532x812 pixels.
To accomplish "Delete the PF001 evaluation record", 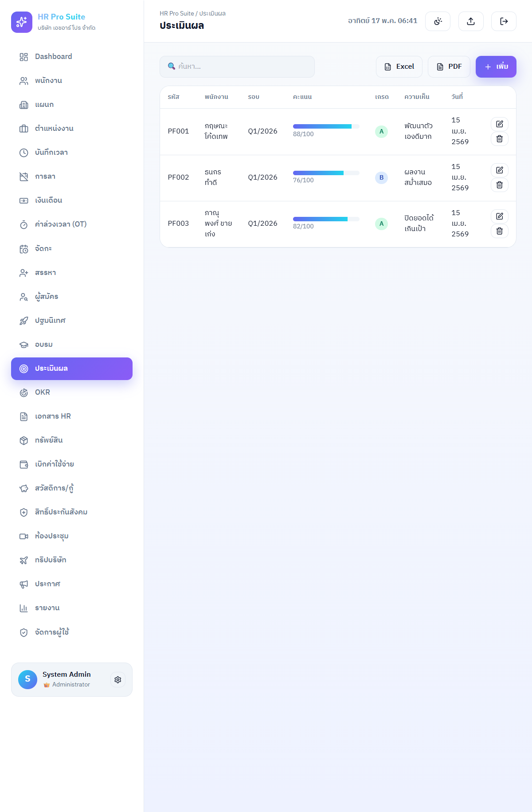I will coord(500,139).
